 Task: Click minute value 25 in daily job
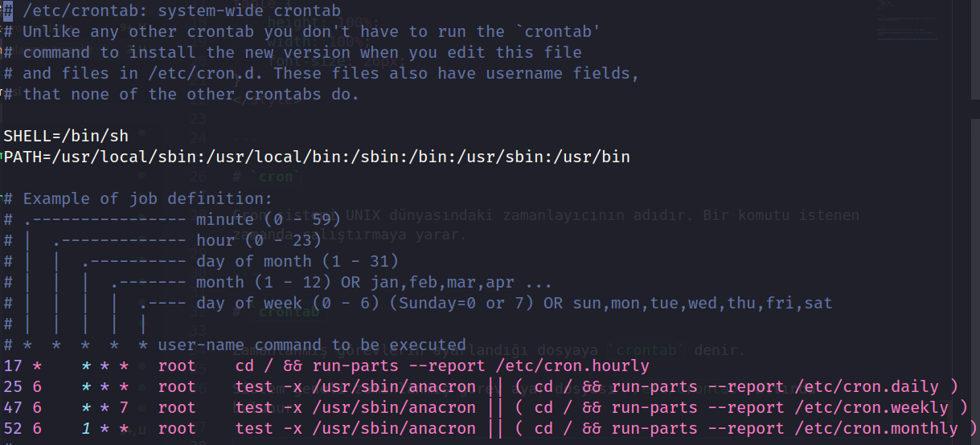point(13,386)
